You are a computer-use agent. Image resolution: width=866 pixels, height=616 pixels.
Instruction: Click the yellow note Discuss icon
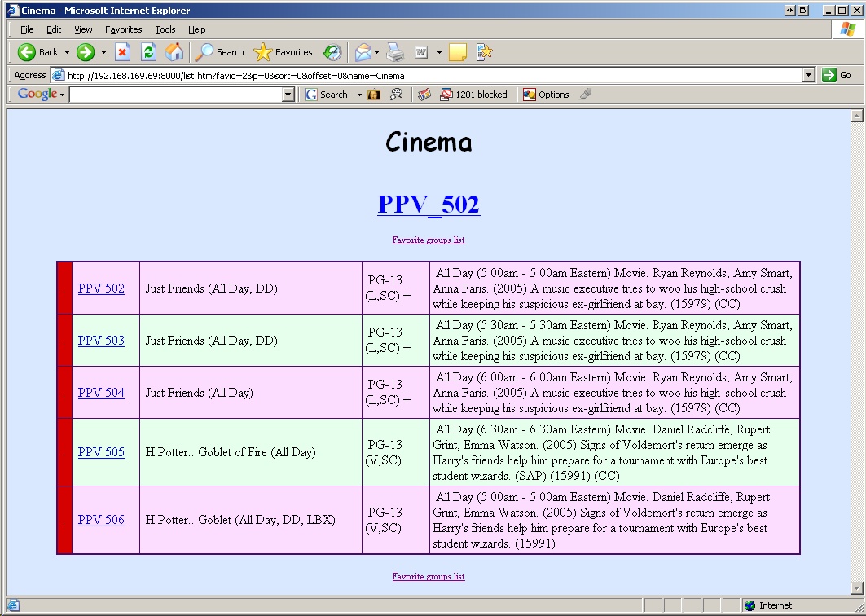(x=457, y=52)
